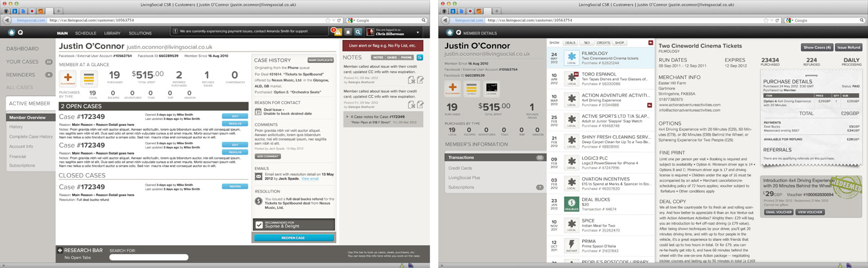Click the red User alert or flag box
Viewport: 868px width, 268px height.
pyautogui.click(x=382, y=46)
